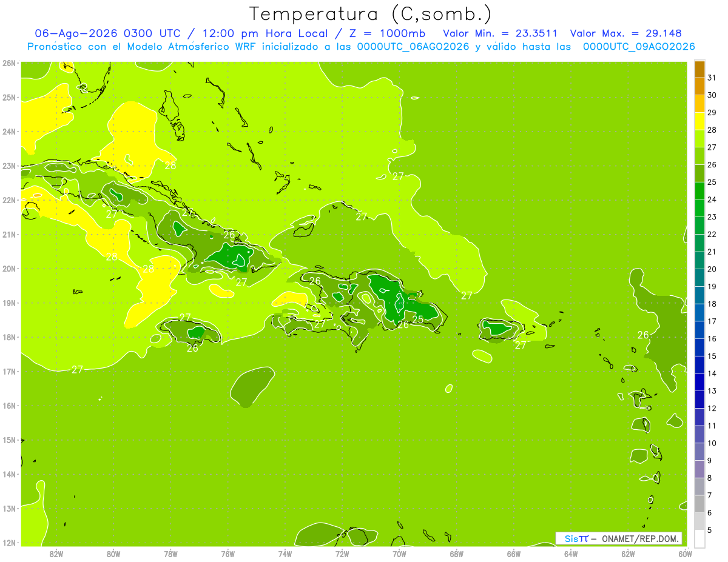Click the "82W" longitude axis label
The image size is (728, 562).
(56, 554)
